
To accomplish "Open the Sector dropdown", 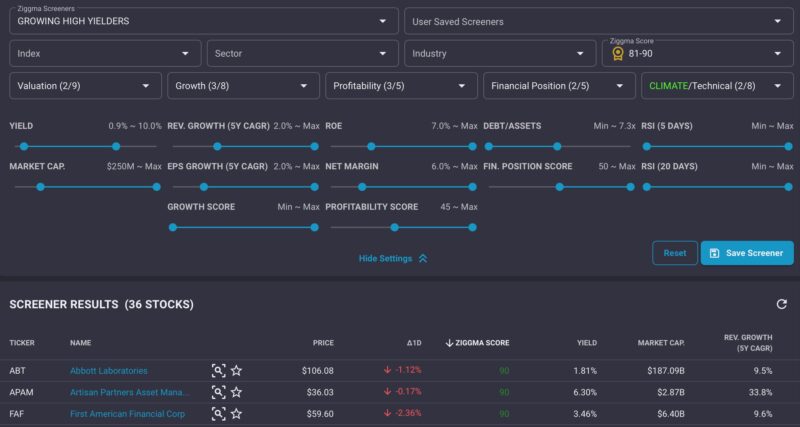I will pyautogui.click(x=303, y=54).
